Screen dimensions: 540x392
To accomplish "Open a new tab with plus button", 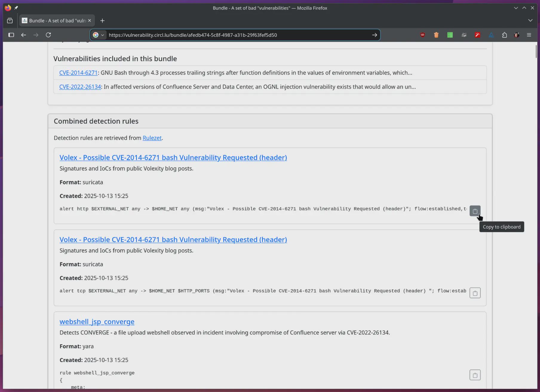I will (102, 21).
